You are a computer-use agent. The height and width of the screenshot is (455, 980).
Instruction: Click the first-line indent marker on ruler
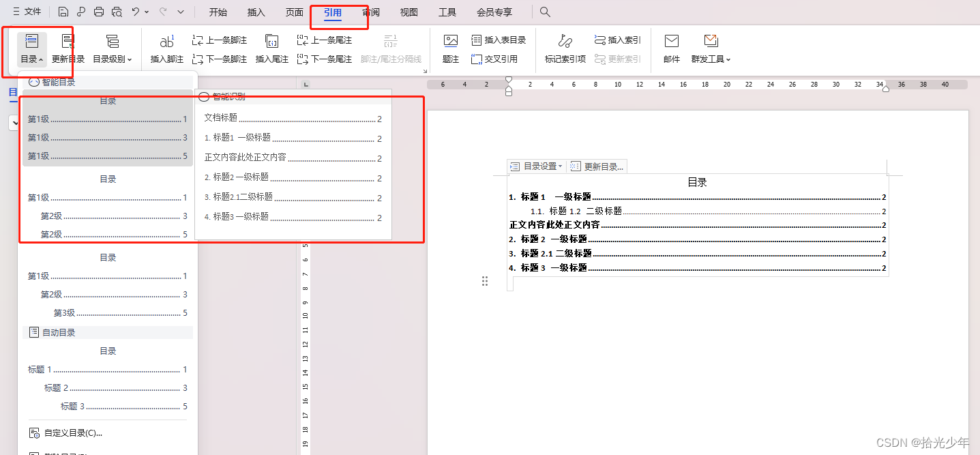tap(508, 80)
